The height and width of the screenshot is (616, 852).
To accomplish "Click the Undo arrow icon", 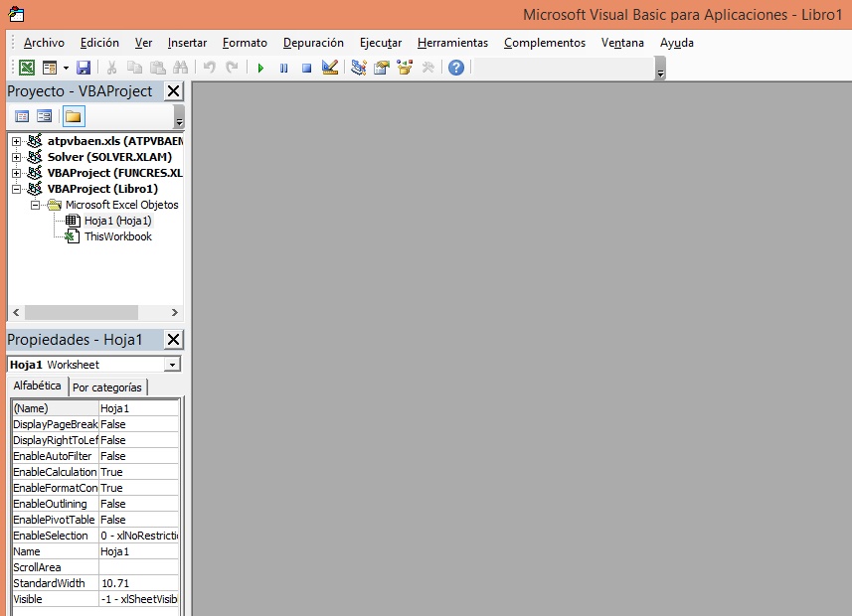I will 209,68.
